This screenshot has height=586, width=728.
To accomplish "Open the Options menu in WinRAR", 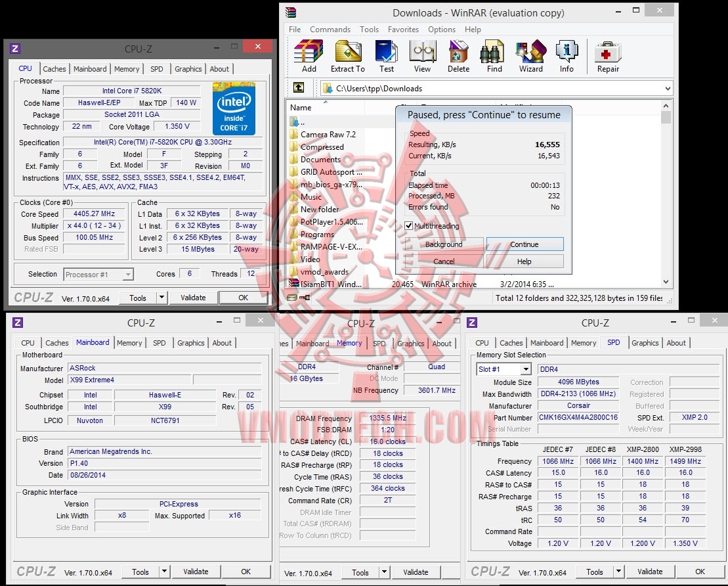I will coord(442,30).
